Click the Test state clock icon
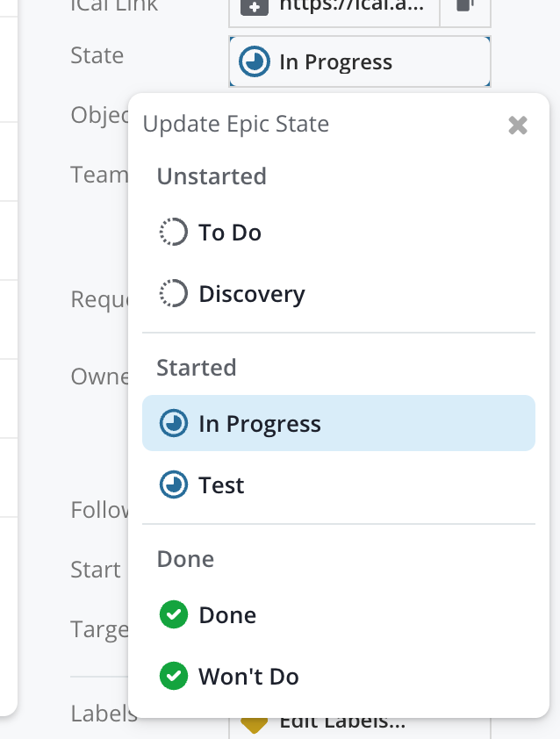The height and width of the screenshot is (739, 560). [174, 484]
